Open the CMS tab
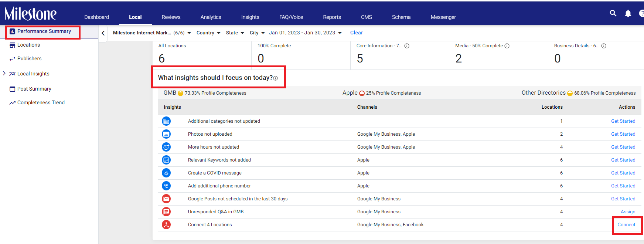The image size is (644, 244). [x=367, y=17]
